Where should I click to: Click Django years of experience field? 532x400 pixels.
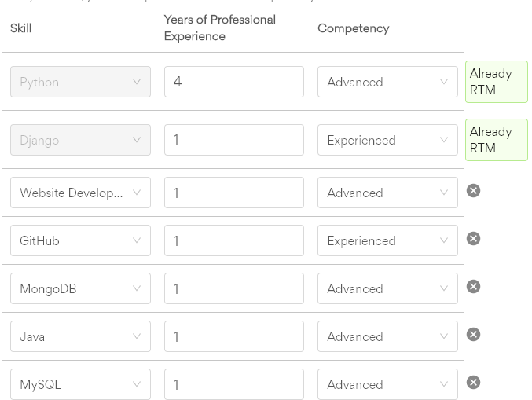(234, 140)
